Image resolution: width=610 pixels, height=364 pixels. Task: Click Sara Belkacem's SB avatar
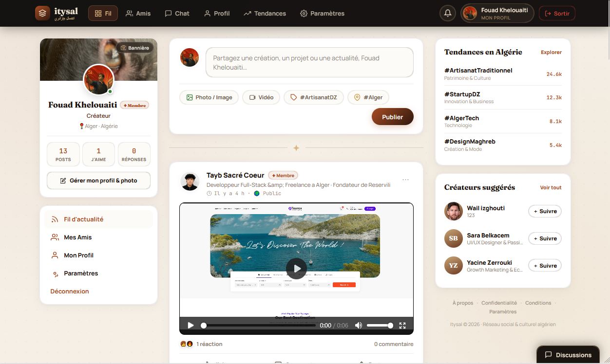coord(453,238)
